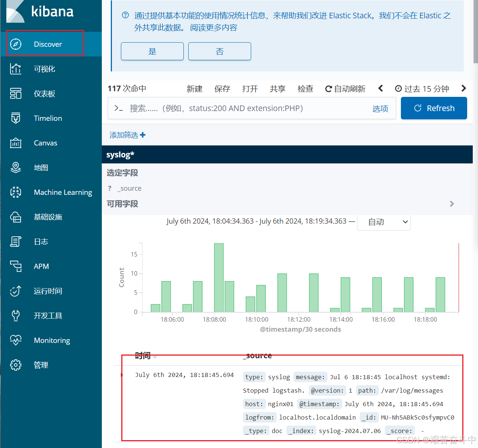Click the blue Refresh button
The image size is (478, 448).
pos(434,108)
